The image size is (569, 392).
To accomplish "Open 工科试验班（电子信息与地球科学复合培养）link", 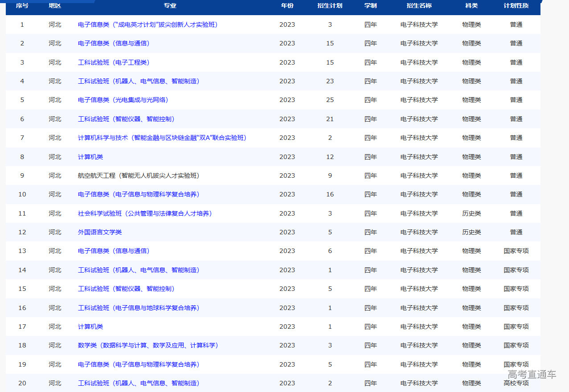I will pyautogui.click(x=138, y=308).
